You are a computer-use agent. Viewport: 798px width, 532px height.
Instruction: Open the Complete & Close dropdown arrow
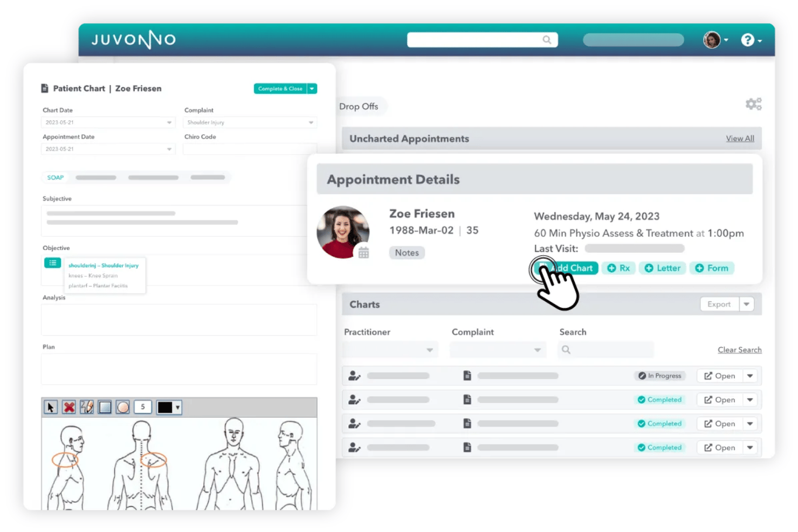tap(312, 88)
